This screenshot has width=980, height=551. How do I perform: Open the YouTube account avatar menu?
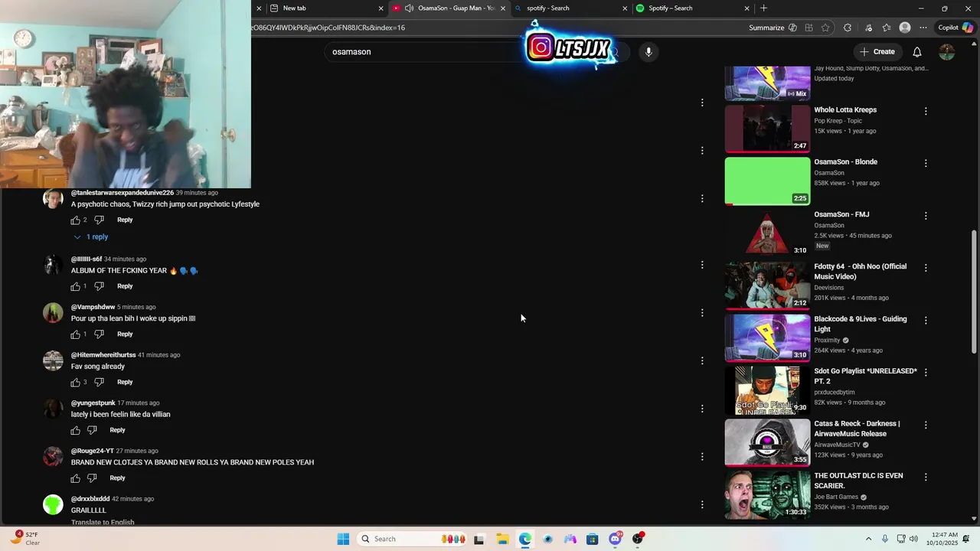(947, 51)
